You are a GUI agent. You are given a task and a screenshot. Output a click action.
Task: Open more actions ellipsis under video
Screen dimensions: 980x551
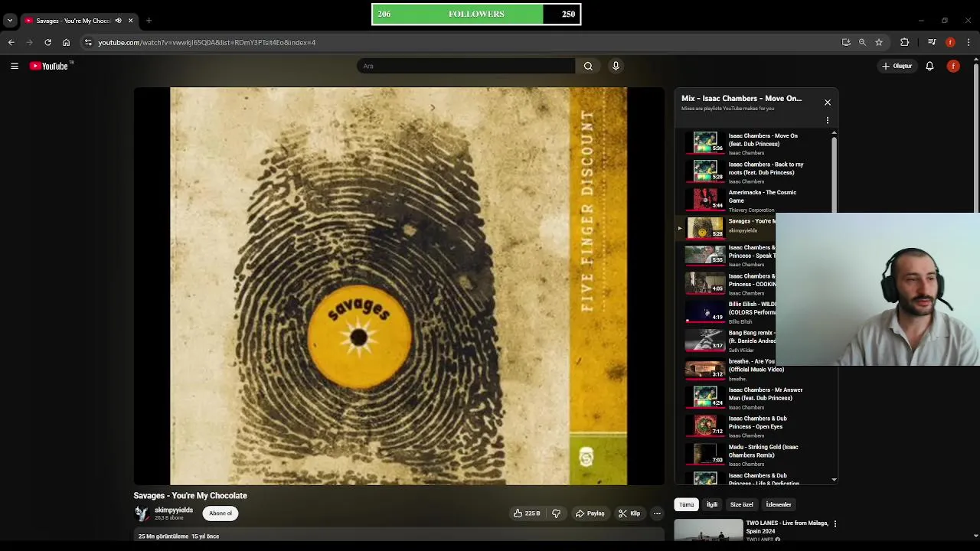click(657, 514)
